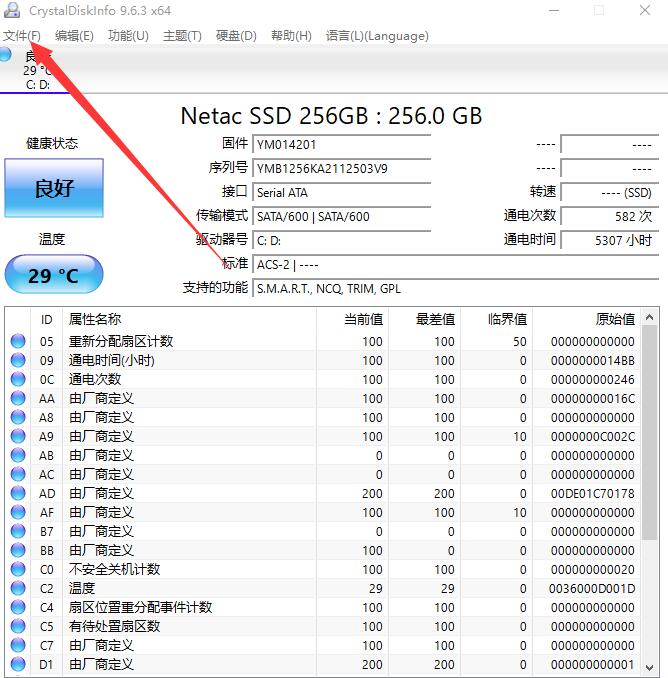The height and width of the screenshot is (678, 668).
Task: Click the 支持的功能 field S.M.A.R.T., NCQ, TRIM, GPL
Action: [456, 288]
